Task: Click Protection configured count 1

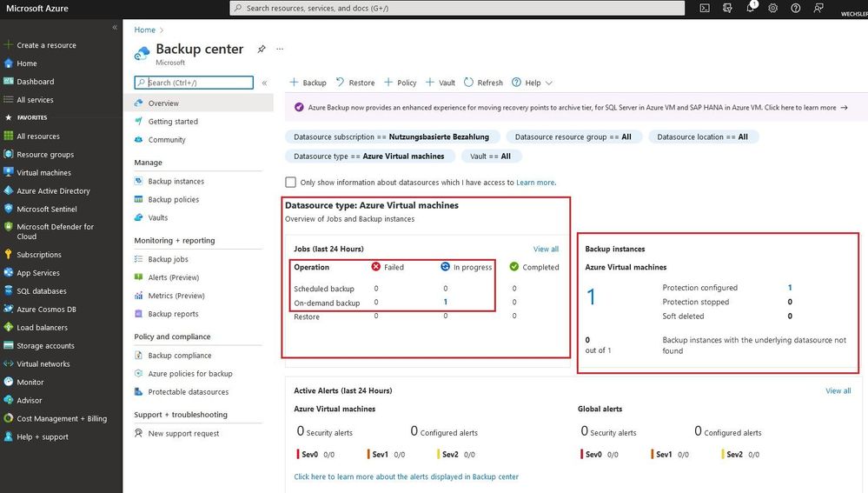Action: pos(790,288)
